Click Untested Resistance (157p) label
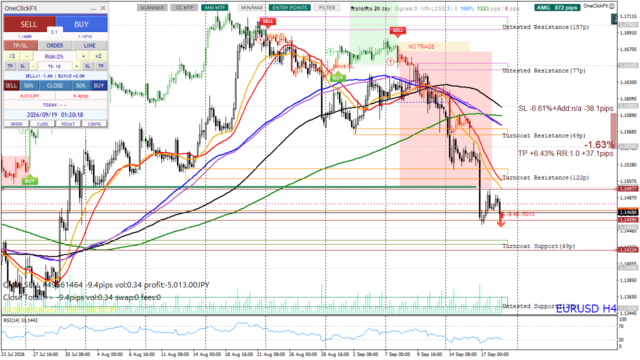640x360 pixels. (x=546, y=27)
